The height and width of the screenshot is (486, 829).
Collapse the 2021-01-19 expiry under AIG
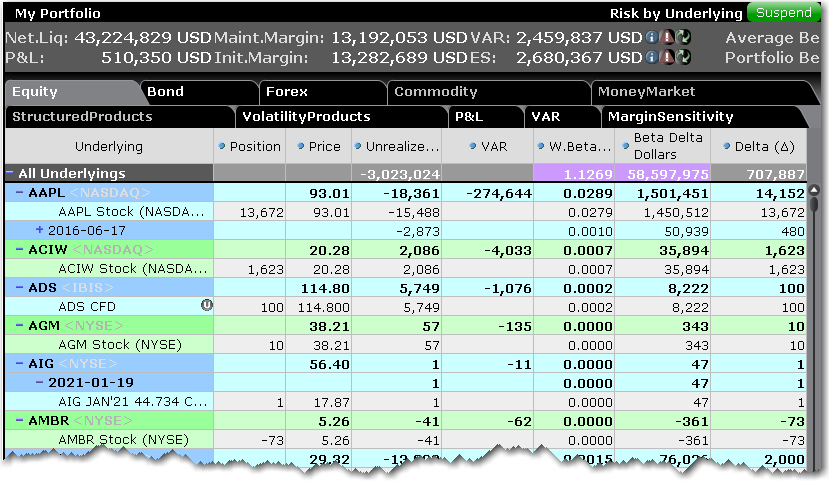click(39, 382)
